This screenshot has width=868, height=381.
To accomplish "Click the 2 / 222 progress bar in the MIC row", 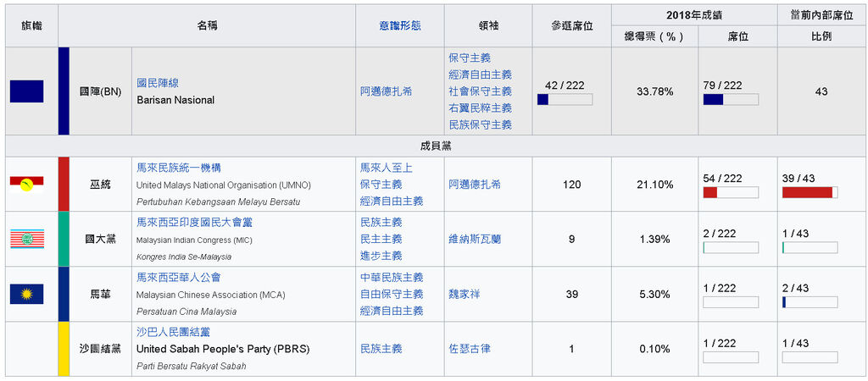I will tap(731, 247).
